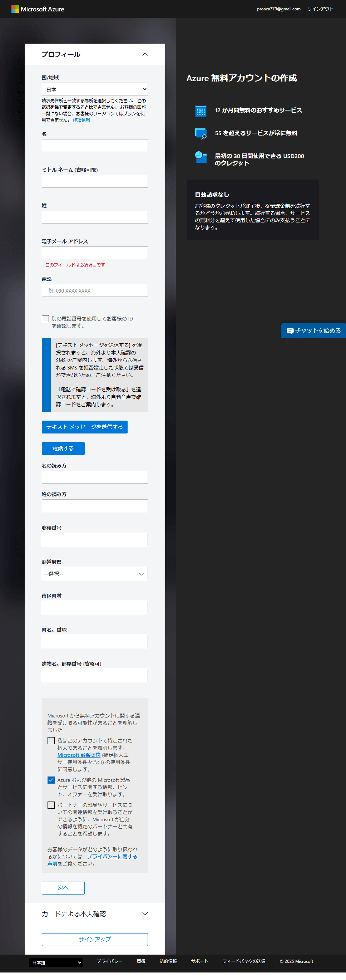
Task: Focus the 郵便番号 input field
Action: click(95, 540)
